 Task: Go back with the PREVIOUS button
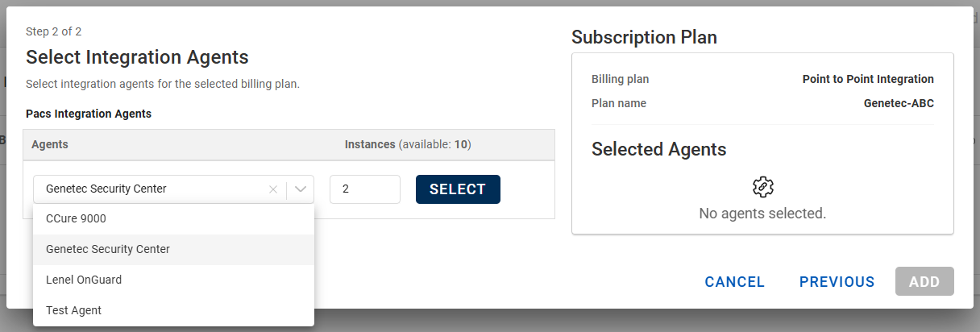pos(837,282)
